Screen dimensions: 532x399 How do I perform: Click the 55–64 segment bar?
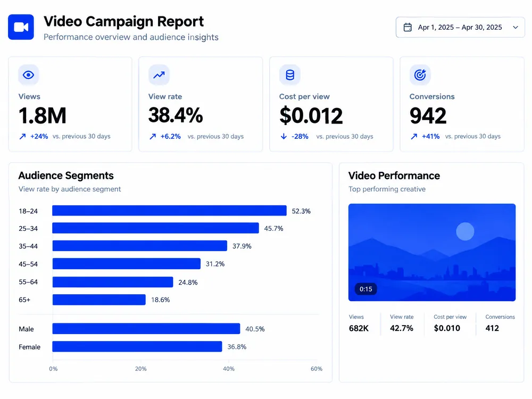tap(113, 282)
